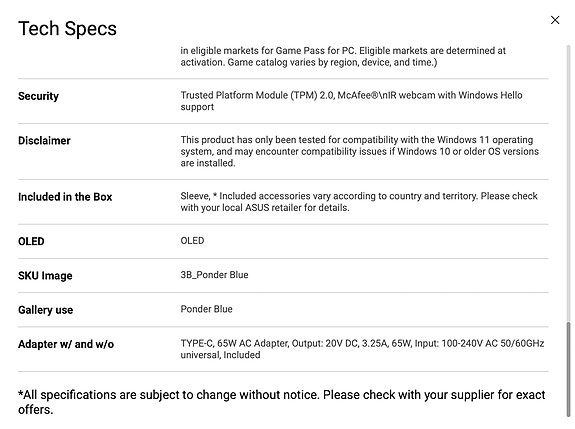Click the scrollbar track above the thumb
The image size is (575, 429).
[x=568, y=183]
